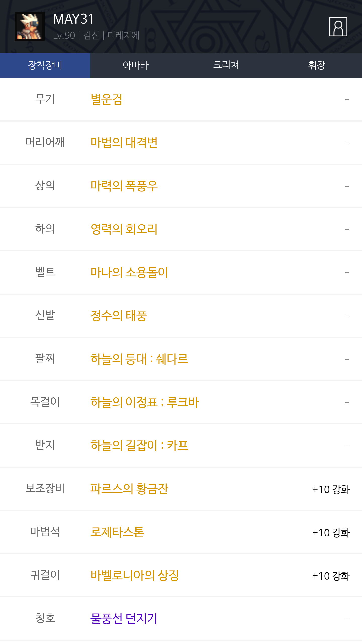The height and width of the screenshot is (644, 362).
Task: Click the title item 물풍선 던지기
Action: pyautogui.click(x=124, y=619)
